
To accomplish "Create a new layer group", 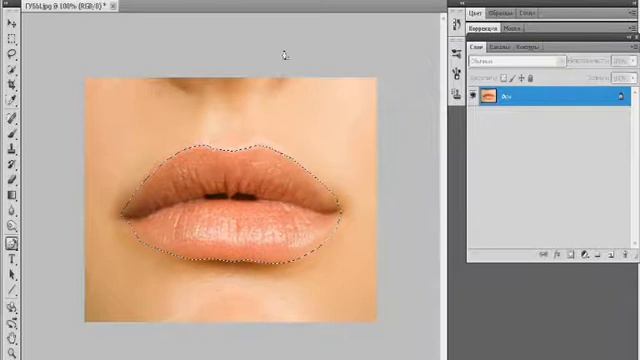I will [598, 255].
